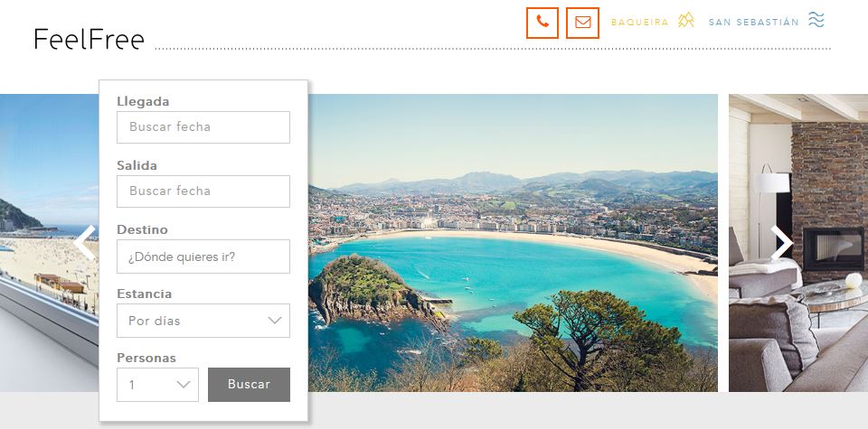Screen dimensions: 868x429
Task: Click the San Sebastián waves icon
Action: (x=816, y=20)
